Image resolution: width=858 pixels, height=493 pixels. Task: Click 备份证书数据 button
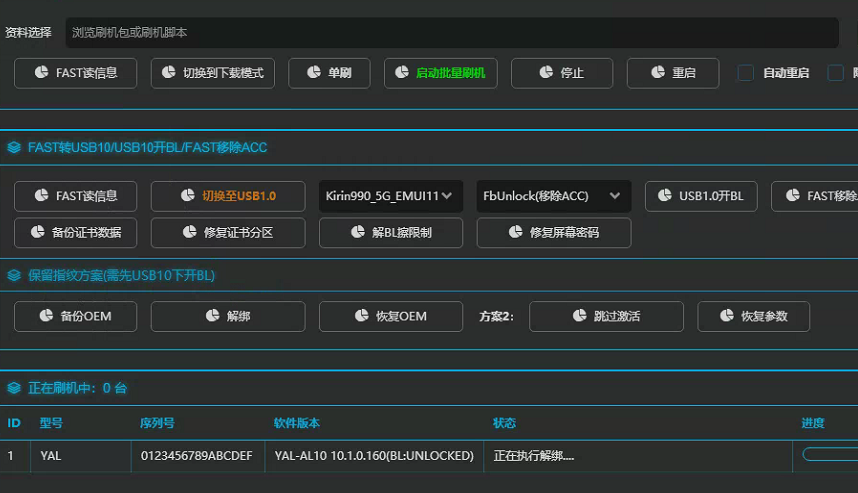(x=76, y=233)
